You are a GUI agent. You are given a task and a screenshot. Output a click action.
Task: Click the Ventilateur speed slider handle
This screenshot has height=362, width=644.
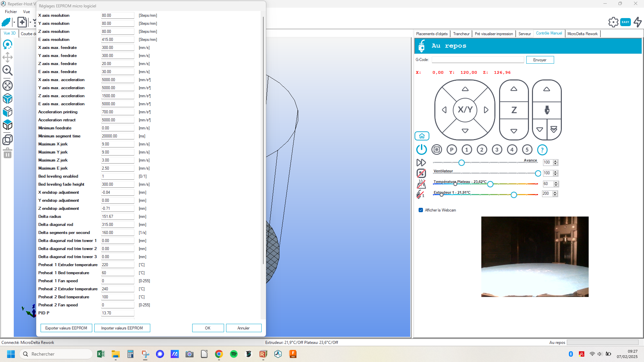(538, 173)
